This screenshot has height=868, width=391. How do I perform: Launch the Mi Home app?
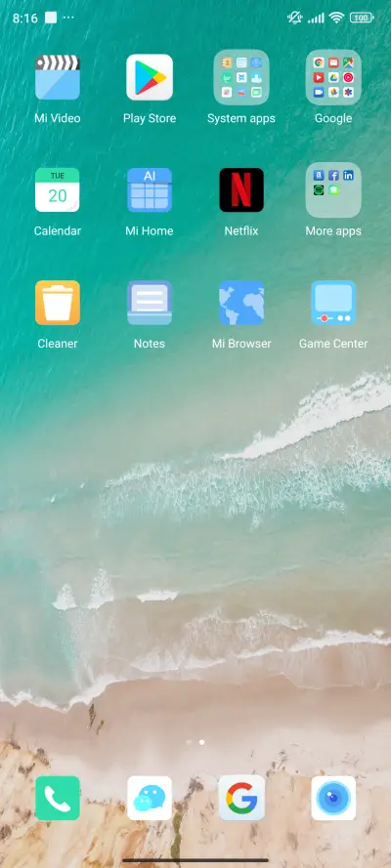(x=150, y=189)
